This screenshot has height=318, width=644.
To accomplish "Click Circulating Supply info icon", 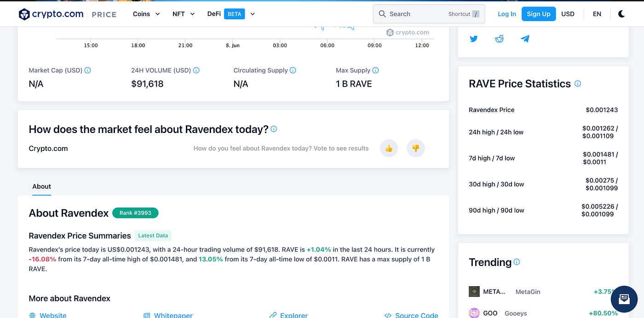I will pos(293,70).
